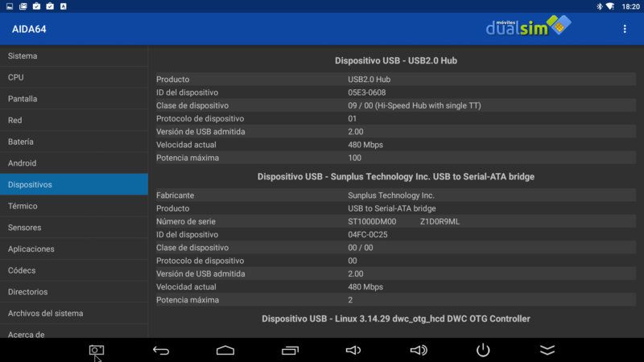Tap the screenshot capture icon in navigation bar

coord(97,350)
